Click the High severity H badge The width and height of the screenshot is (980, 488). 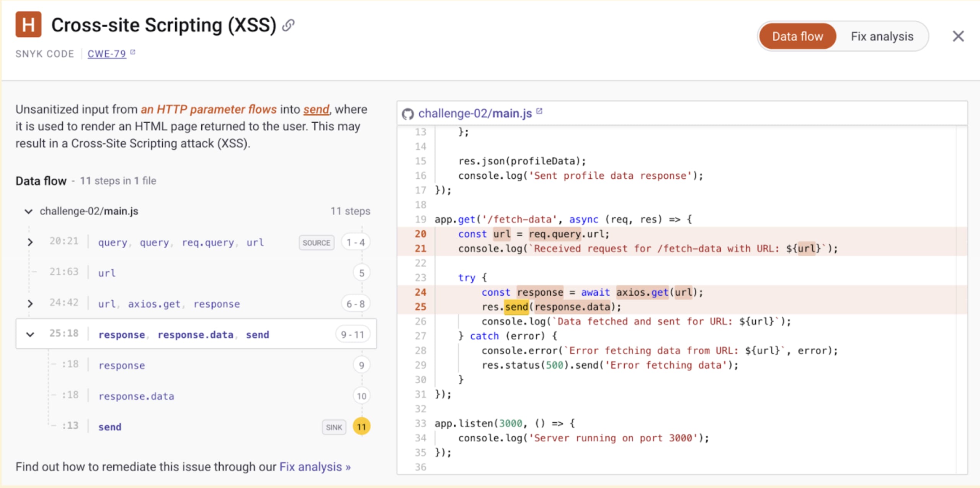click(x=28, y=24)
